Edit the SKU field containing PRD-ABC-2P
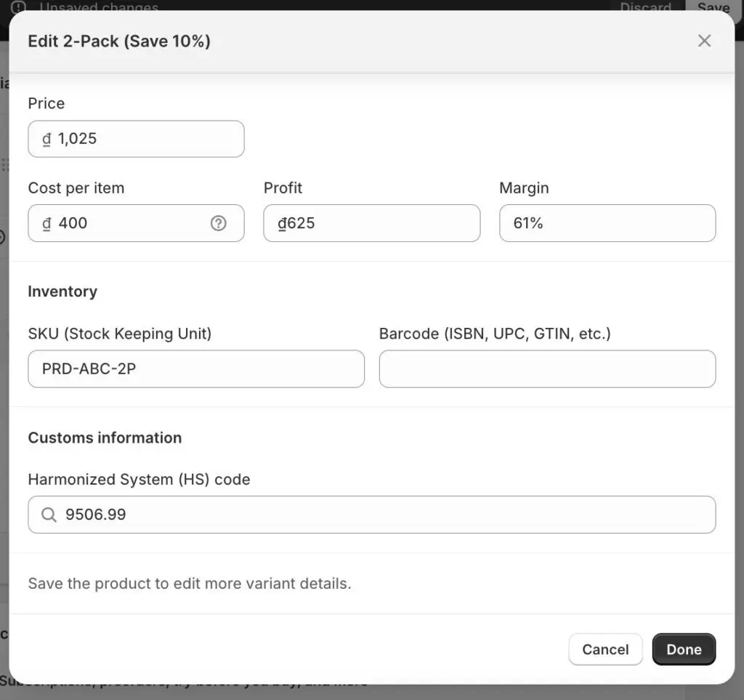 [x=195, y=369]
